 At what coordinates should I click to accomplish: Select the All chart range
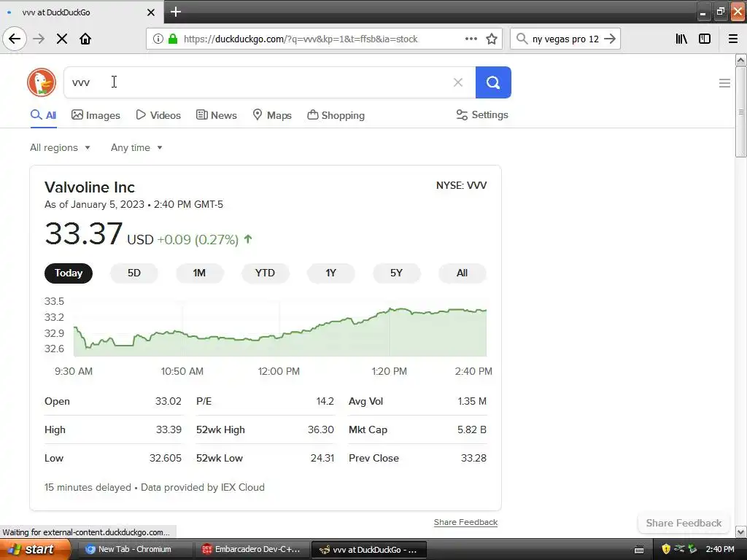click(x=462, y=273)
